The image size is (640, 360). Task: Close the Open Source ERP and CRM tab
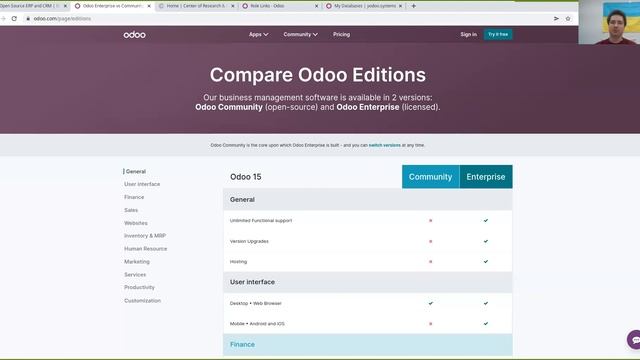click(65, 6)
